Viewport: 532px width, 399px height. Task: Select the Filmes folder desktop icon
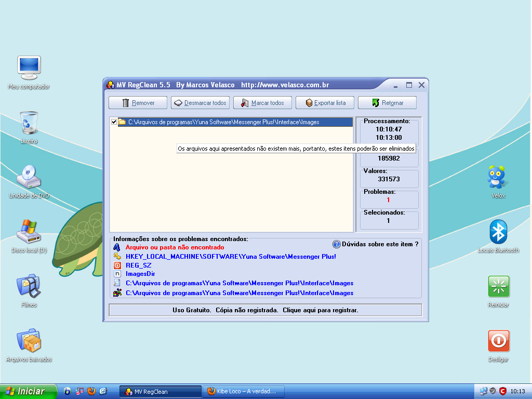(x=29, y=291)
